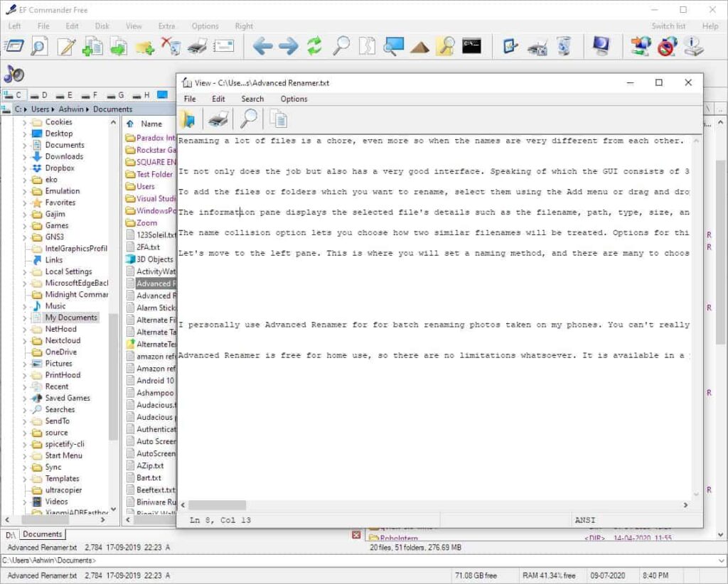
Task: Expand the Pictures folder node
Action: (25, 364)
